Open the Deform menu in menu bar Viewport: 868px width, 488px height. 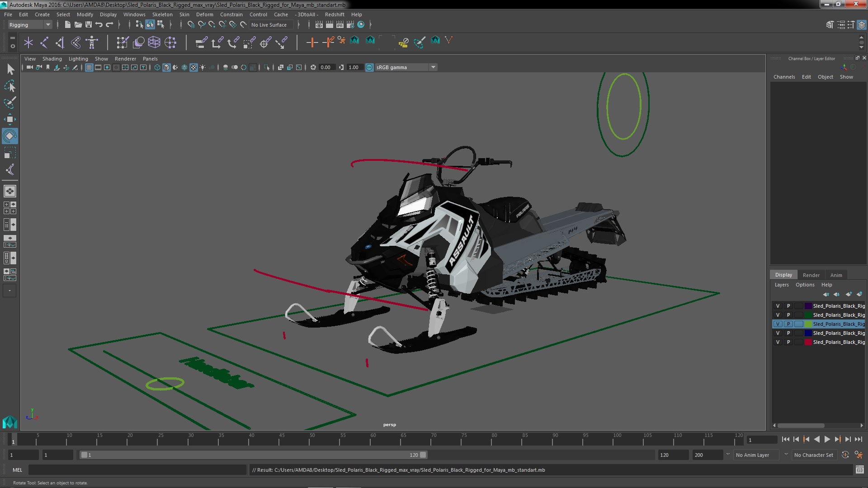pyautogui.click(x=205, y=14)
